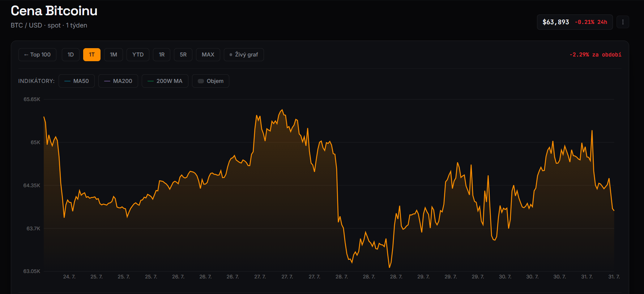Screen dimensions: 644x294
Task: Click the -2.29% za období text
Action: pos(595,55)
